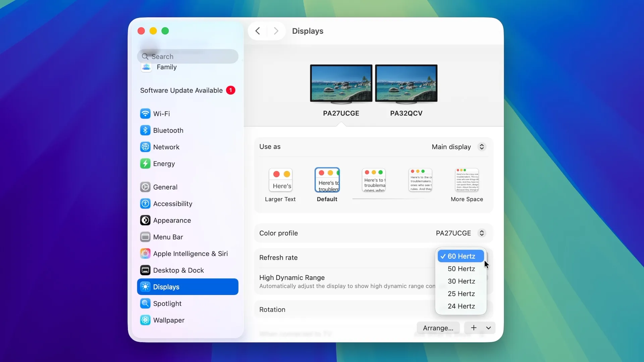Select the More Space resolution option
Image resolution: width=644 pixels, height=362 pixels.
[x=467, y=180]
